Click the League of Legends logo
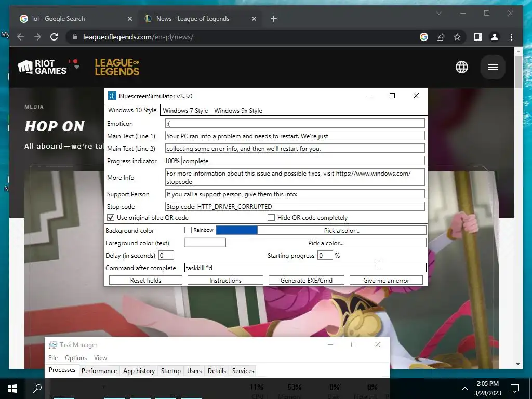532x399 pixels. pos(117,67)
